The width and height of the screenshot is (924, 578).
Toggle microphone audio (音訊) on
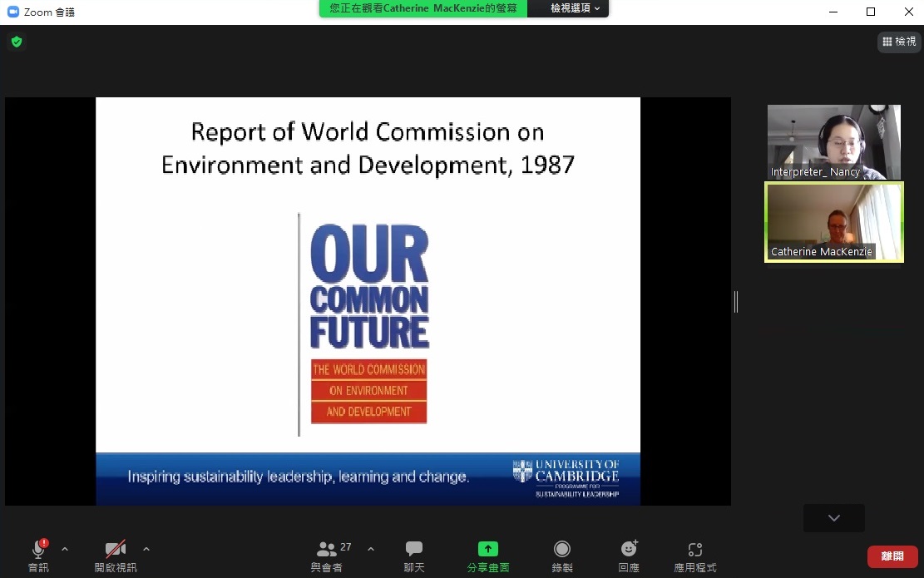pyautogui.click(x=38, y=556)
